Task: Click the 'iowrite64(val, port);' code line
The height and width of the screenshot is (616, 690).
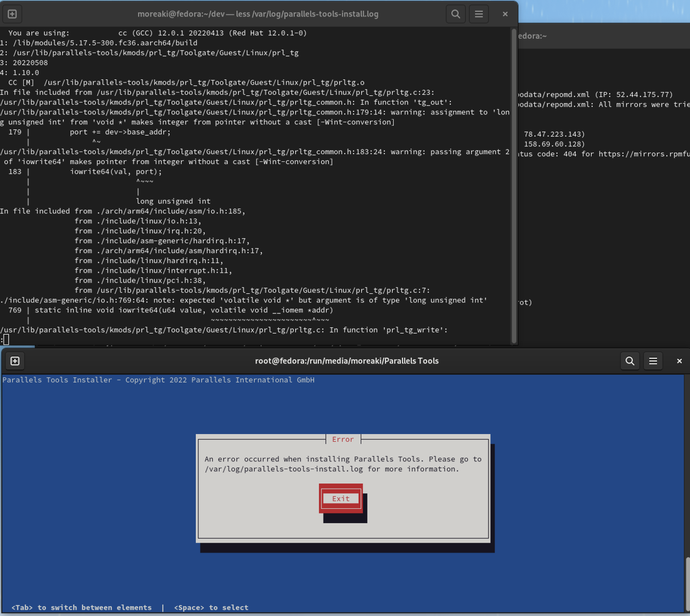Action: 116,172
